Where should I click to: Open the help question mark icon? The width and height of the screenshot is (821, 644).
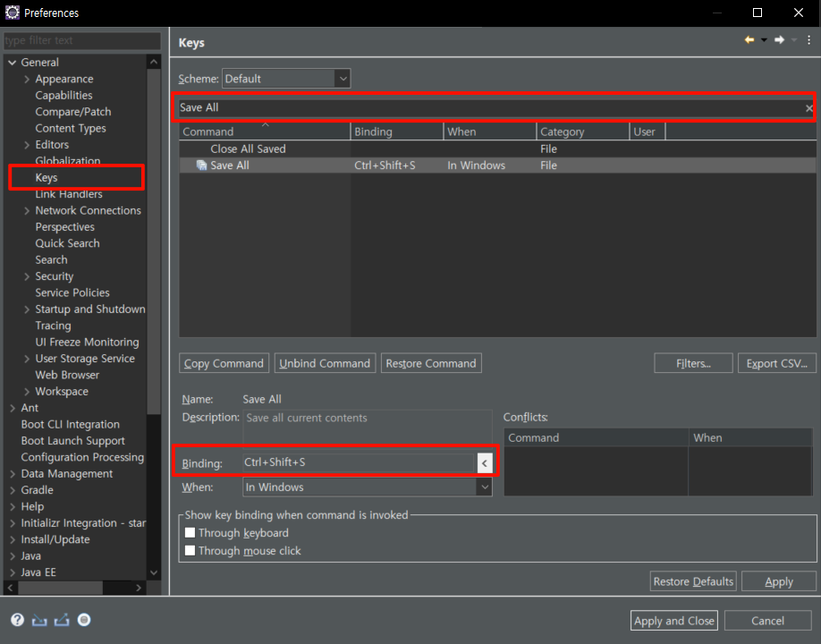[17, 620]
